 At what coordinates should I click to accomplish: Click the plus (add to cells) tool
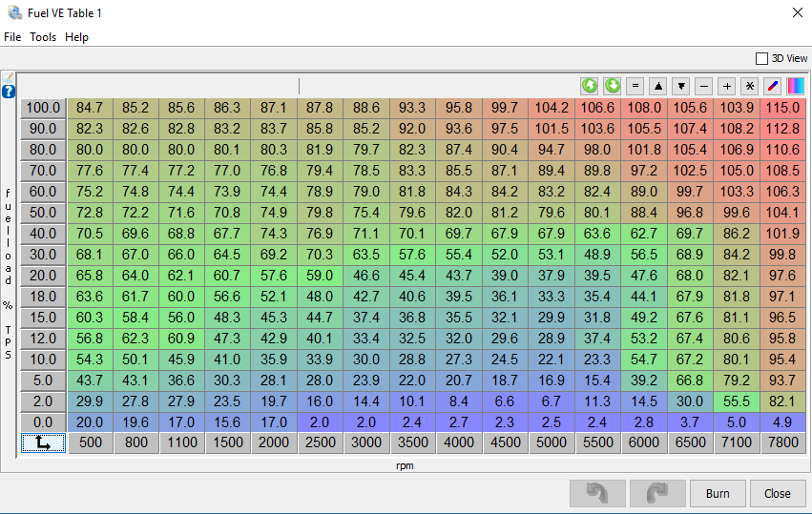coord(727,86)
